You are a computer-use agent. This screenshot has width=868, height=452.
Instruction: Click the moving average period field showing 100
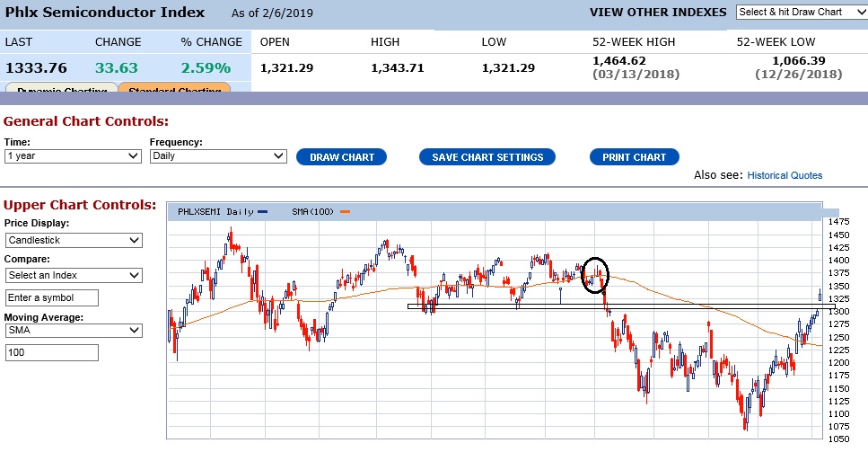pyautogui.click(x=51, y=353)
